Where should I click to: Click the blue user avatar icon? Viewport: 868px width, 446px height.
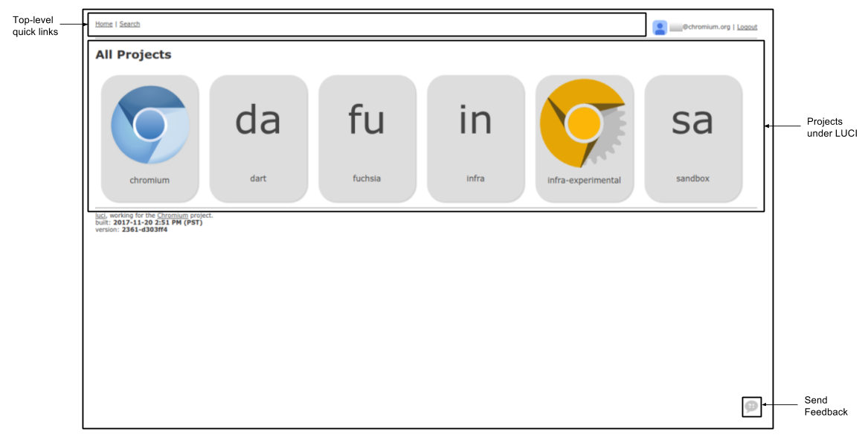click(659, 28)
